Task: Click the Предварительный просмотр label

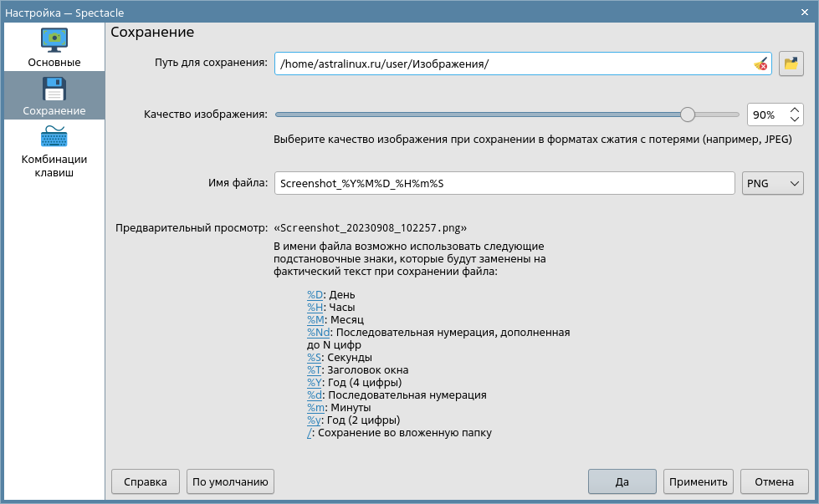Action: (x=192, y=228)
